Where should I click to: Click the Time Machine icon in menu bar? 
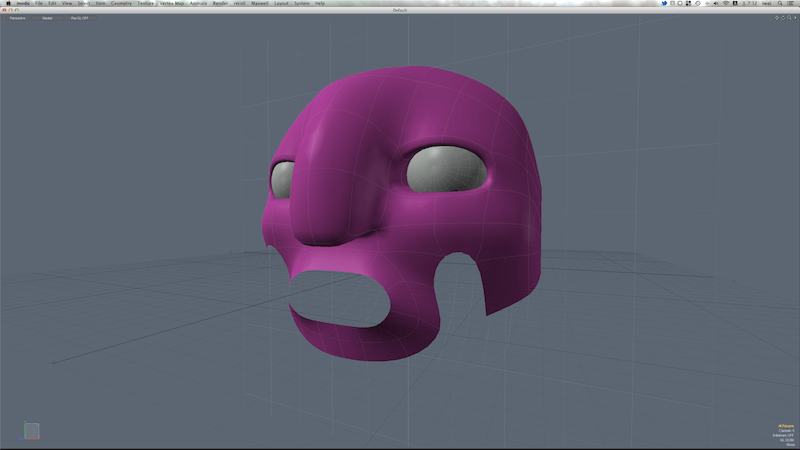697,3
